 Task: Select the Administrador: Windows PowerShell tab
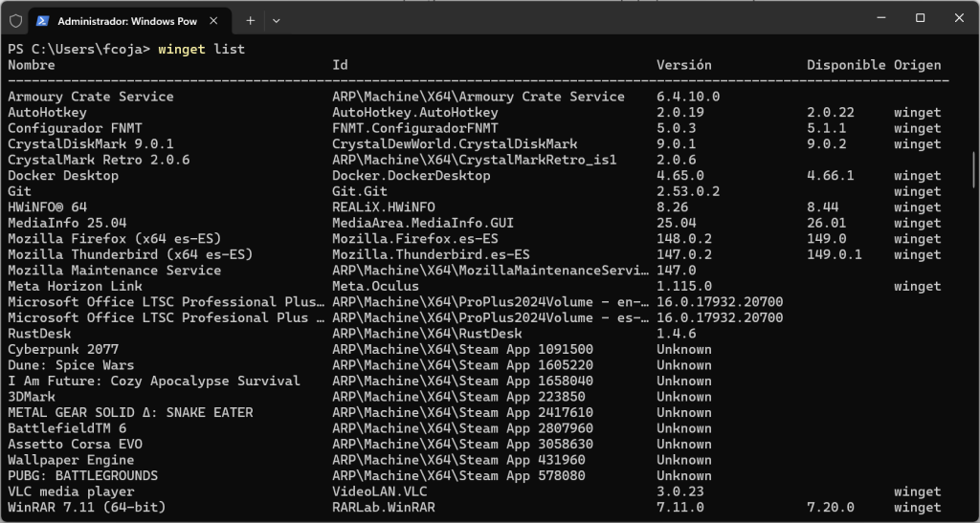pyautogui.click(x=124, y=19)
